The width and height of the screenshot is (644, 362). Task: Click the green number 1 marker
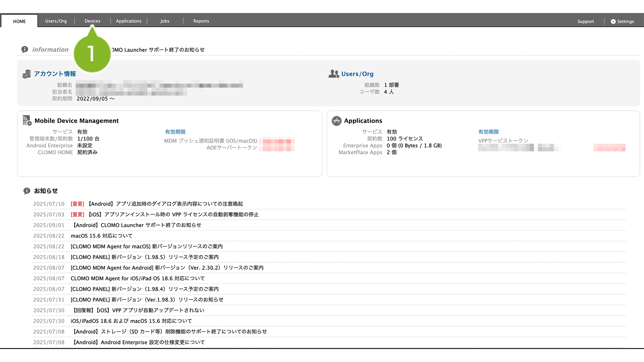[x=92, y=54]
